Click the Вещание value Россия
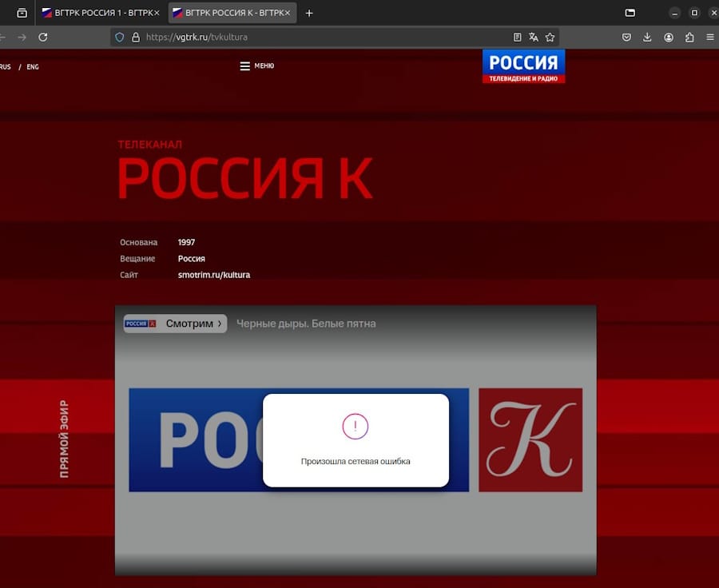Screen dimensions: 719x588 click(191, 259)
